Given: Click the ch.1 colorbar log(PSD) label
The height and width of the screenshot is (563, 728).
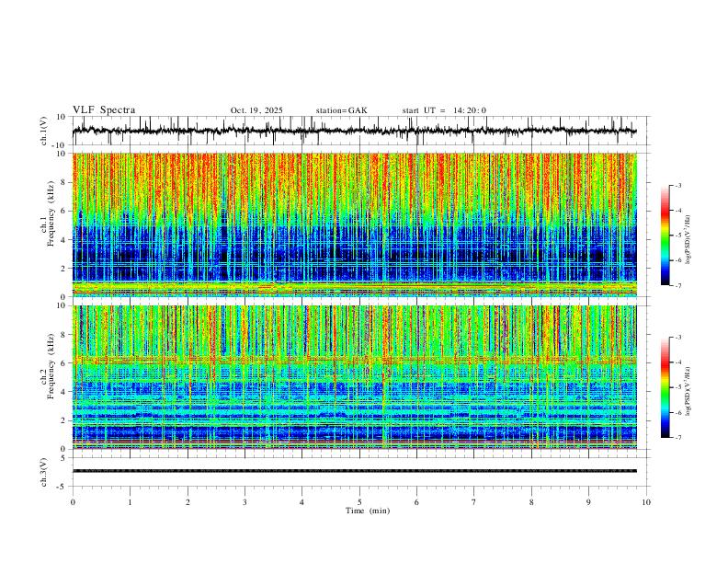Looking at the screenshot, I should 688,240.
